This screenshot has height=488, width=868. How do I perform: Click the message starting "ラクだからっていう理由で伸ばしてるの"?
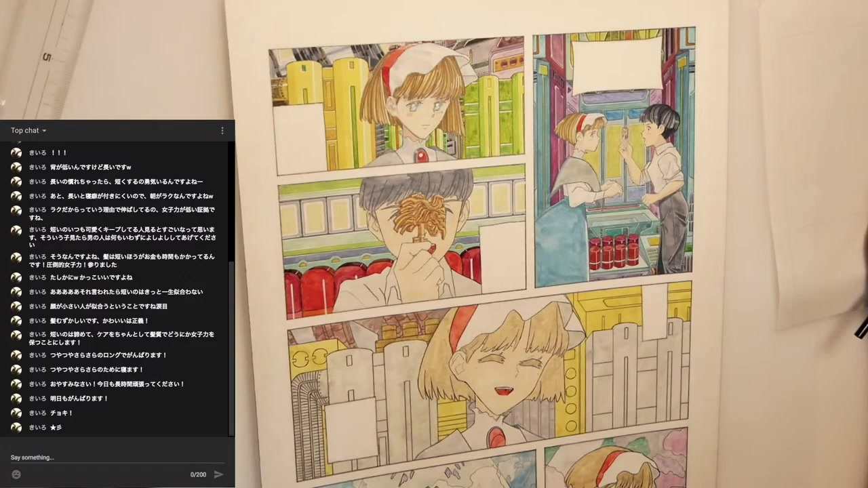click(122, 213)
